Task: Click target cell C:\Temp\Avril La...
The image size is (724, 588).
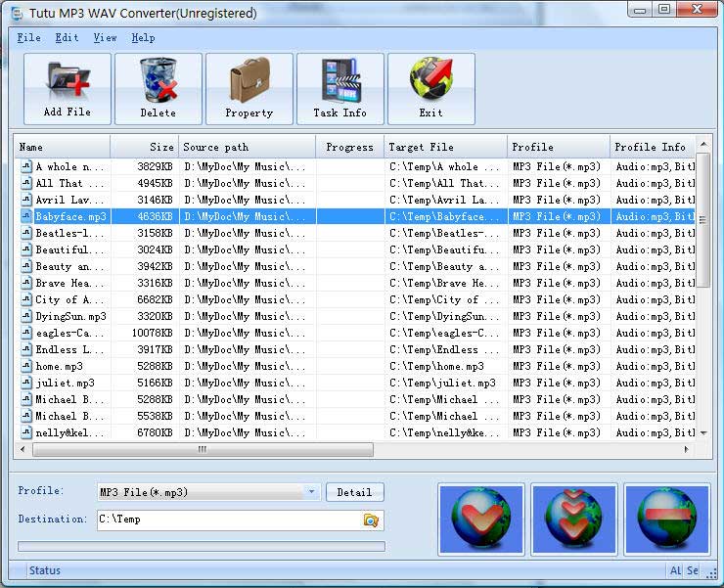Action: [x=445, y=200]
